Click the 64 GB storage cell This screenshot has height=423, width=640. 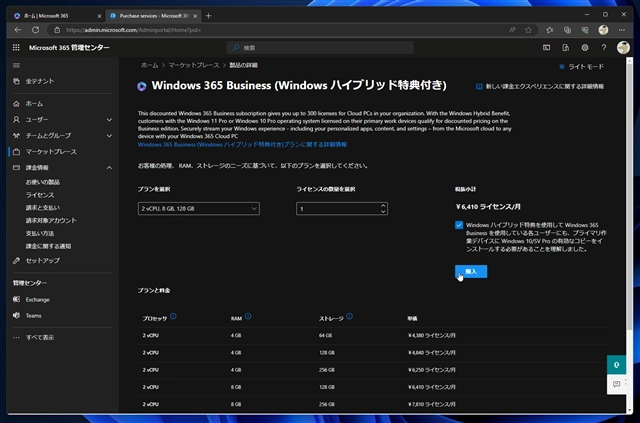coord(325,336)
